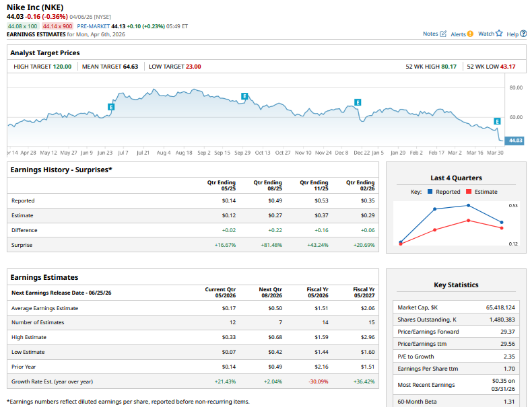This screenshot has height=407, width=532.
Task: Click the blue Reported legend square
Action: pos(430,192)
